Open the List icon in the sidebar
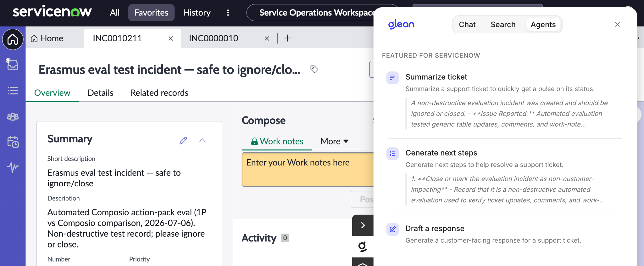Viewport: 644px width, 266px height. [x=13, y=91]
